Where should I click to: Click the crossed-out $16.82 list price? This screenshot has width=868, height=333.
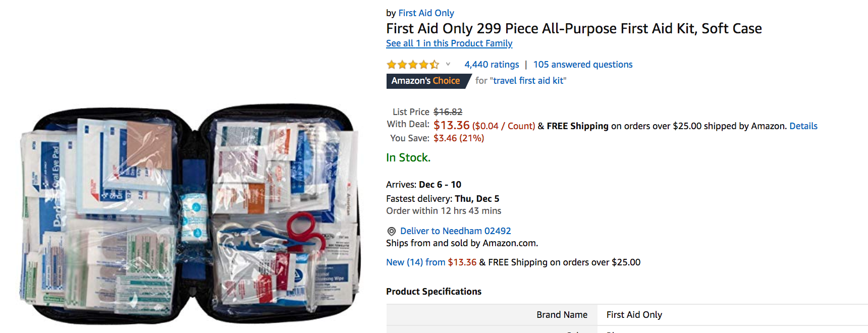448,112
